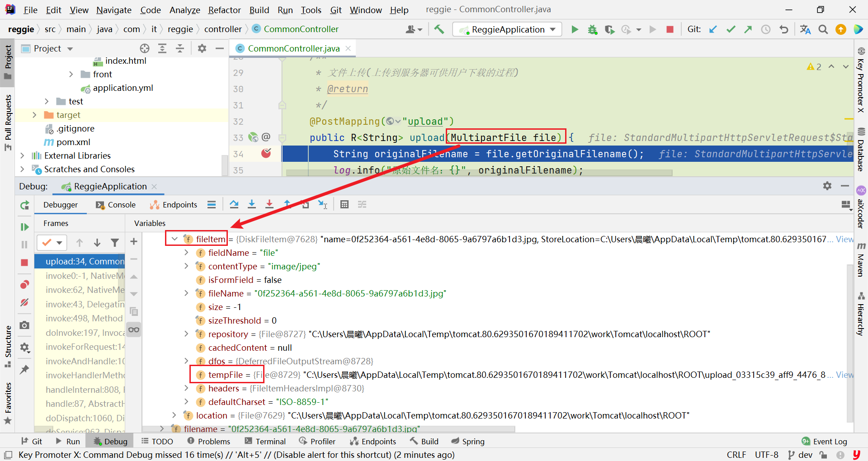Screen dimensions: 868x461
Task: Commit changes with the green checkmark
Action: pyautogui.click(x=731, y=29)
